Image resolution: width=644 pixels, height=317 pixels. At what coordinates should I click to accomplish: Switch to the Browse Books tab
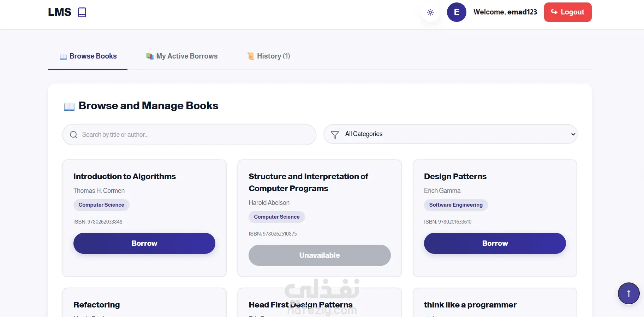point(88,56)
